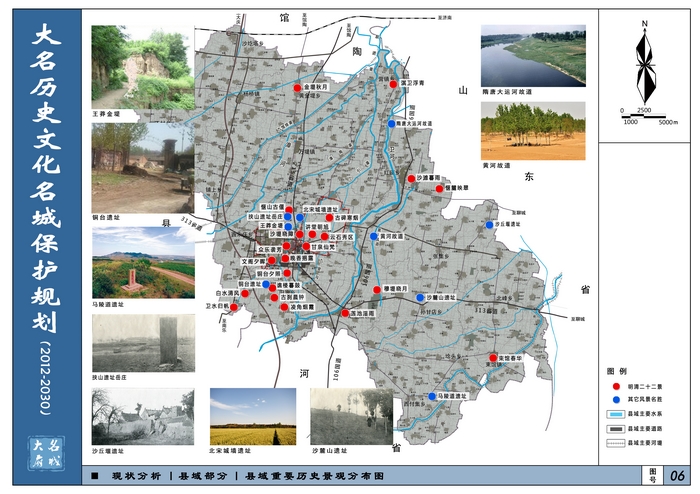Click the 图号 box in footer
Image resolution: width=700 pixels, height=494 pixels.
[x=653, y=476]
